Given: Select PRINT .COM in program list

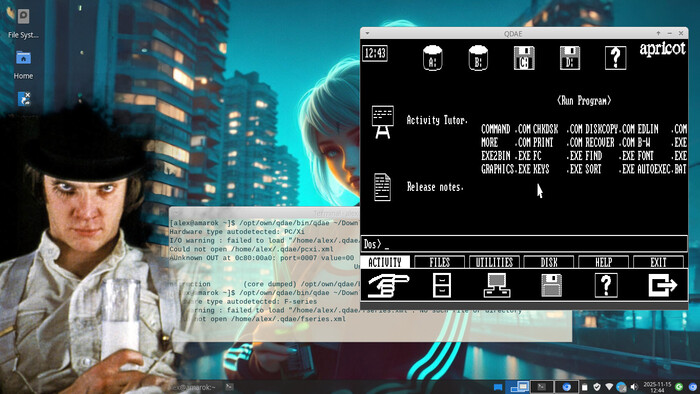Looking at the screenshot, I should (x=557, y=143).
